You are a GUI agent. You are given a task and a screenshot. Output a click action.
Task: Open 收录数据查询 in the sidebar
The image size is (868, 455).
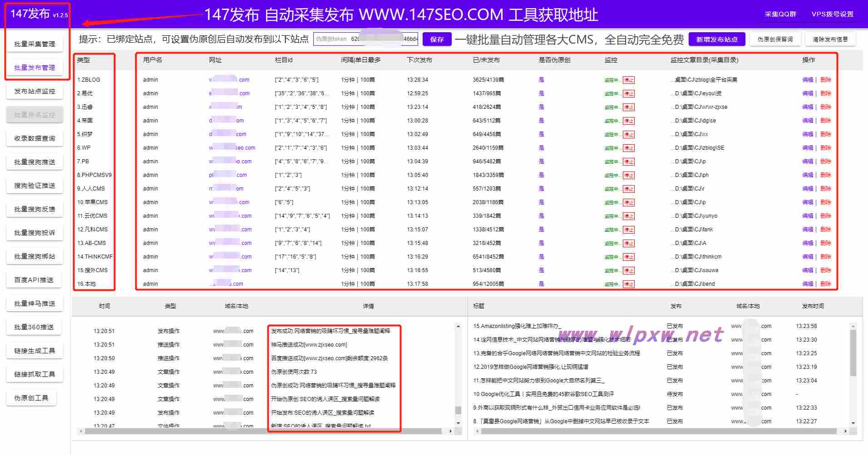tap(35, 138)
